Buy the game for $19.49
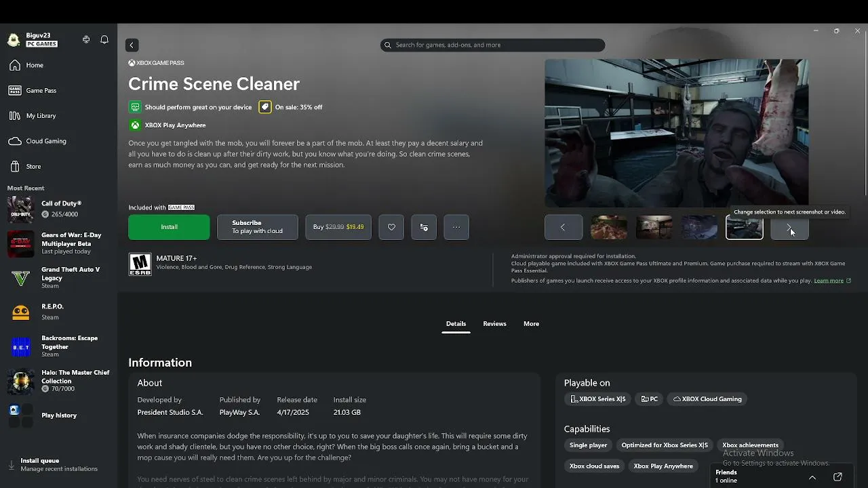Viewport: 868px width, 488px height. [x=338, y=227]
